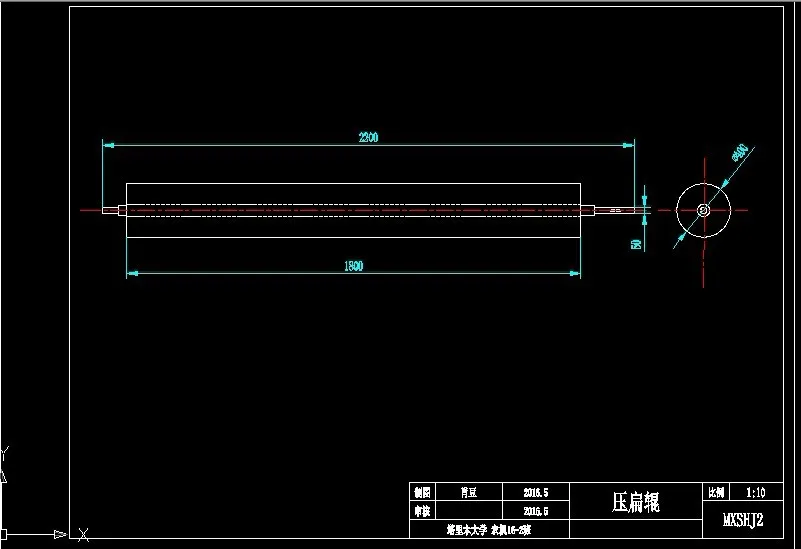Click the 50 shaft diameter dimension text
This screenshot has height=549, width=801.
(x=637, y=244)
